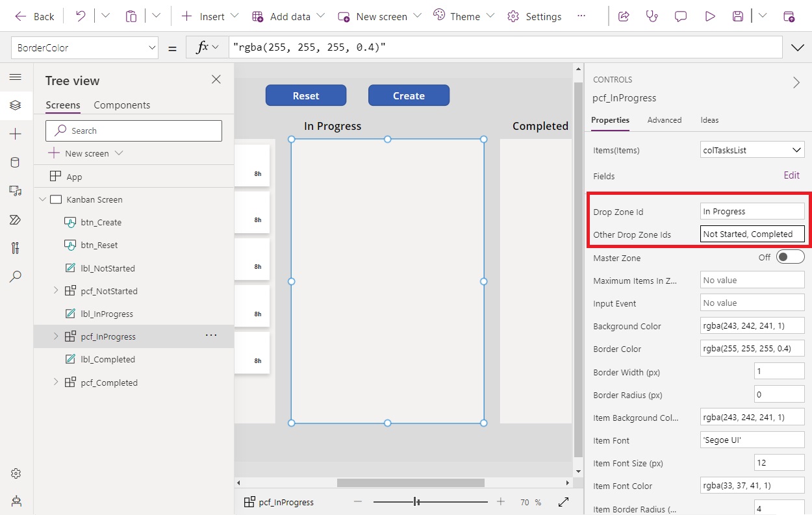The width and height of the screenshot is (812, 515).
Task: Open the Search panel in the left rail
Action: [x=16, y=276]
